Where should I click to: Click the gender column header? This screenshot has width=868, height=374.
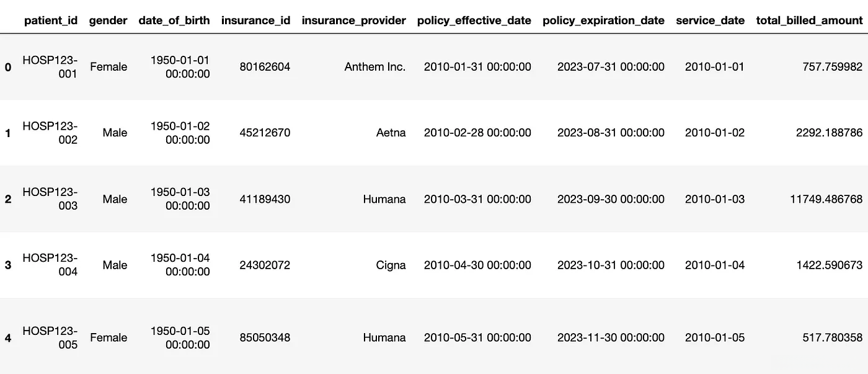(x=108, y=20)
